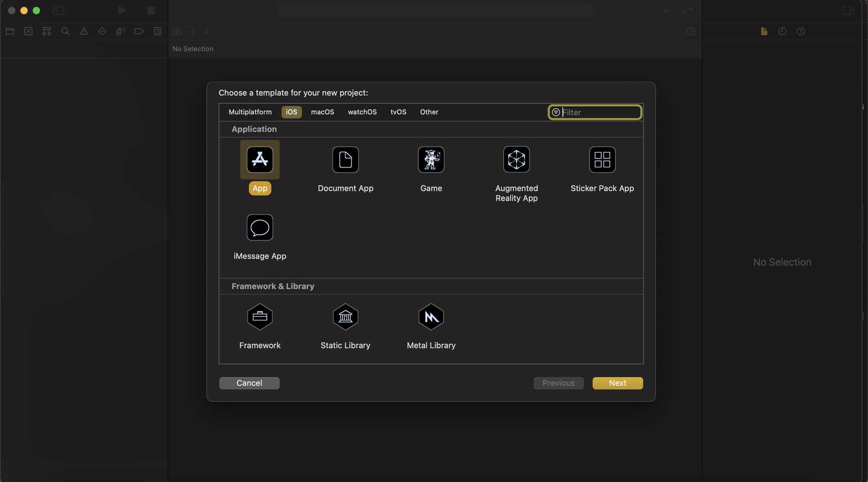Select the Augmented Reality App template
The height and width of the screenshot is (482, 868).
click(x=517, y=159)
